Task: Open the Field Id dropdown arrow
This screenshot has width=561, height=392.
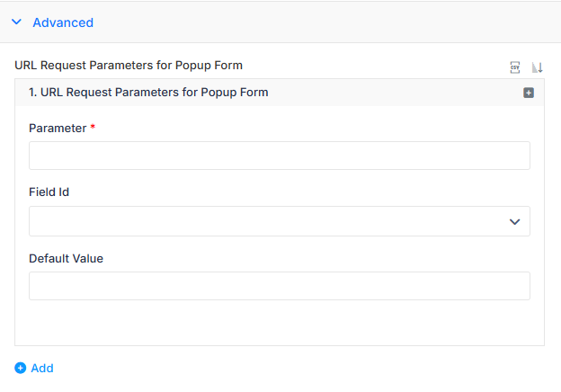Action: [514, 222]
